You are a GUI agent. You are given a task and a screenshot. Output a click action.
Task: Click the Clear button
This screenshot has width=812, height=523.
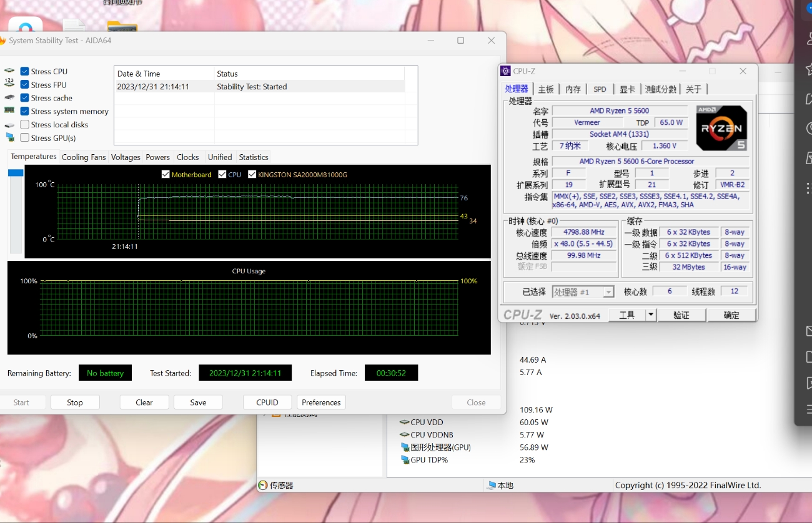(x=144, y=402)
